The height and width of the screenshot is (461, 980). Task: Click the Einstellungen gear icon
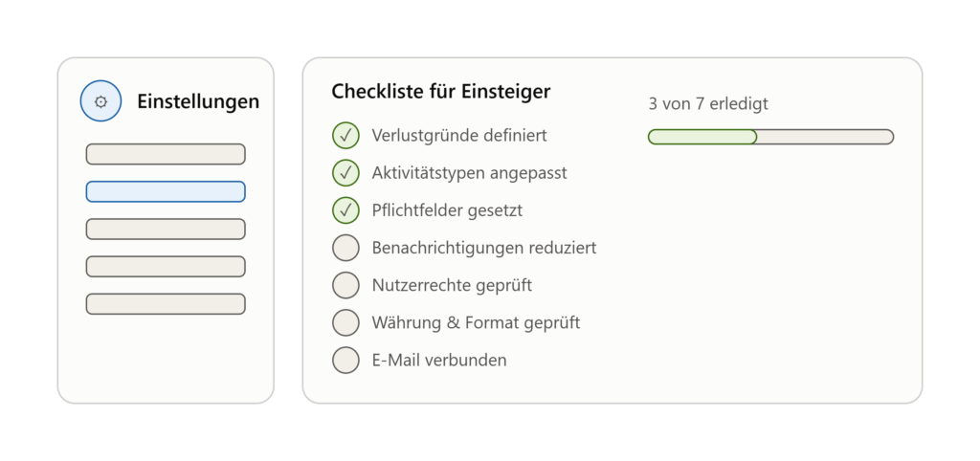point(100,101)
